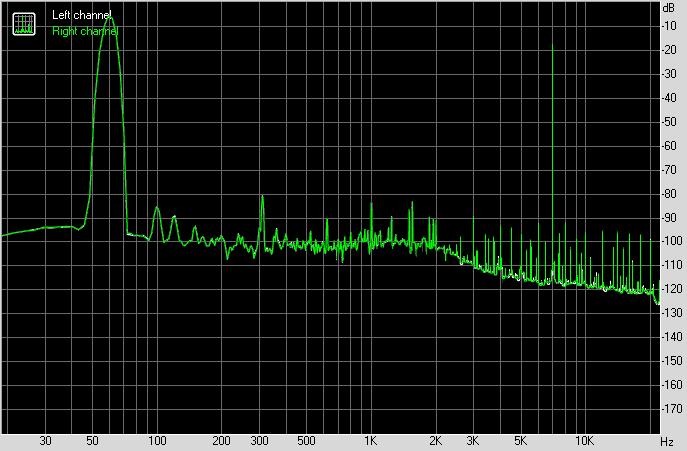Click the '-170' dB axis label
Image resolution: width=687 pixels, height=451 pixels.
pyautogui.click(x=671, y=409)
